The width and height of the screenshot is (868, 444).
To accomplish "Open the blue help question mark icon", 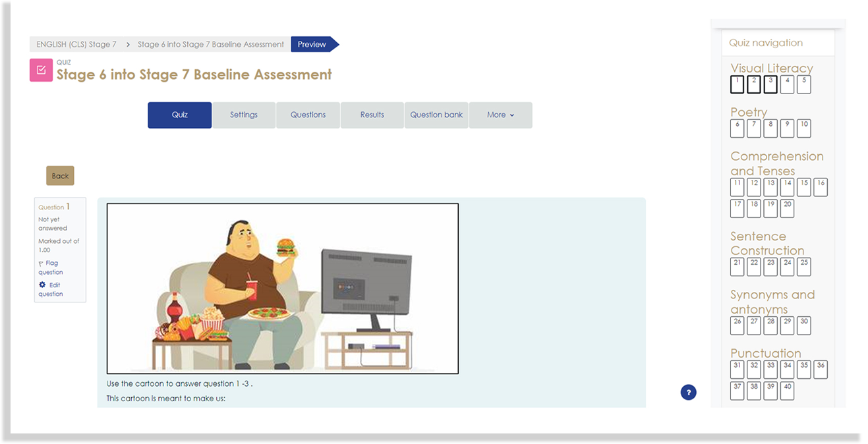I will 688,393.
